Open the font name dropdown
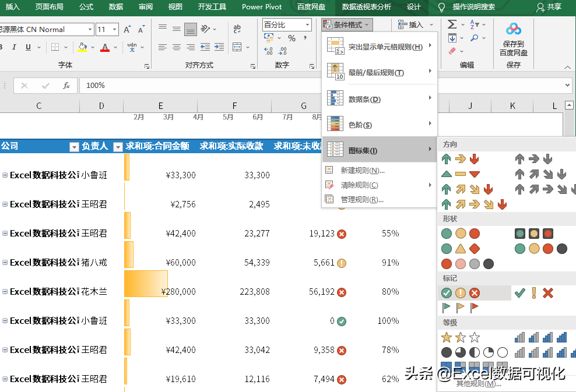Image resolution: width=576 pixels, height=392 pixels. (x=90, y=29)
